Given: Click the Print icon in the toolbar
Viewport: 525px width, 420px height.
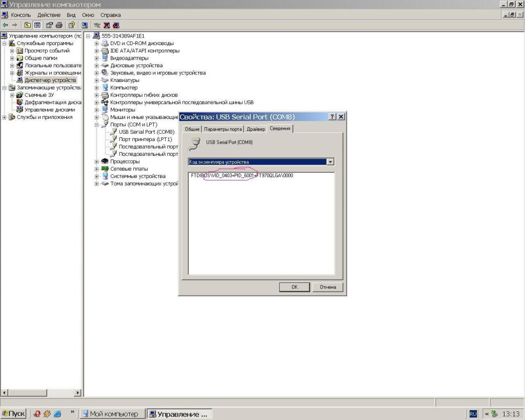Looking at the screenshot, I should click(x=59, y=25).
